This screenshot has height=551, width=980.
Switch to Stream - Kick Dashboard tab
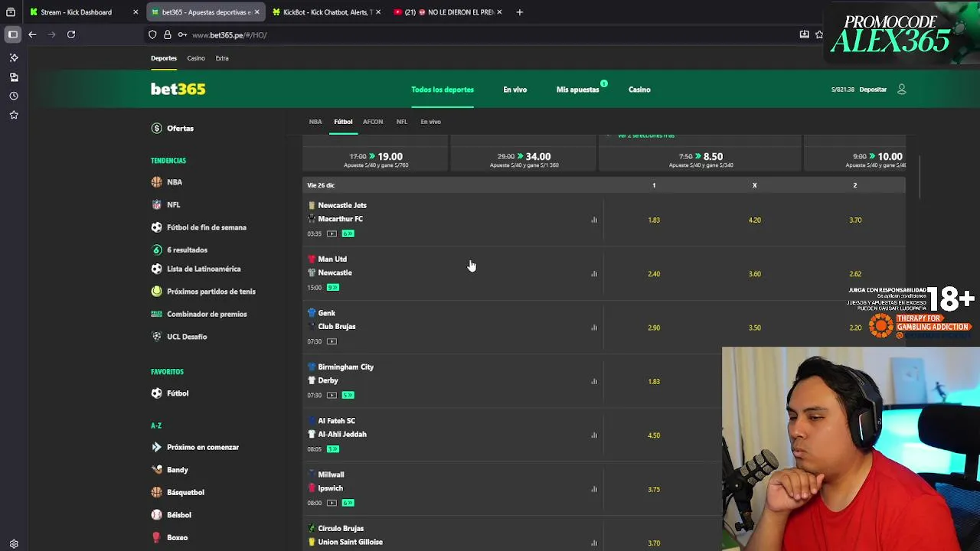pyautogui.click(x=83, y=12)
